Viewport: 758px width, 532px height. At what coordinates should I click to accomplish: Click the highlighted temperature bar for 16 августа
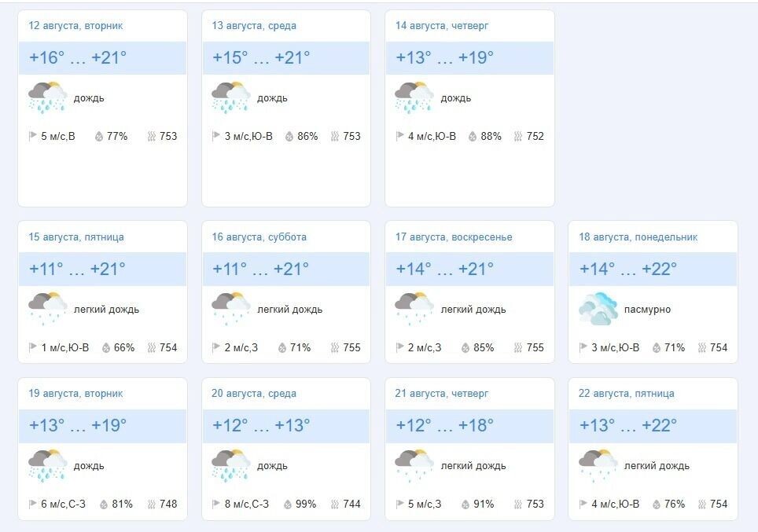(x=285, y=269)
